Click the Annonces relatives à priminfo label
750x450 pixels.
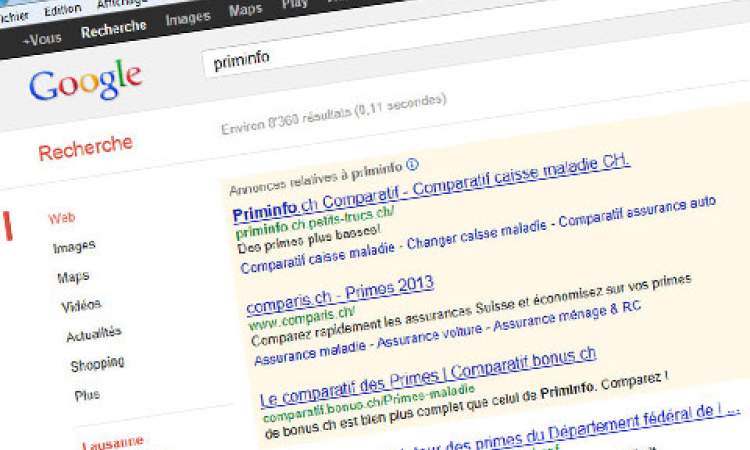click(x=316, y=178)
